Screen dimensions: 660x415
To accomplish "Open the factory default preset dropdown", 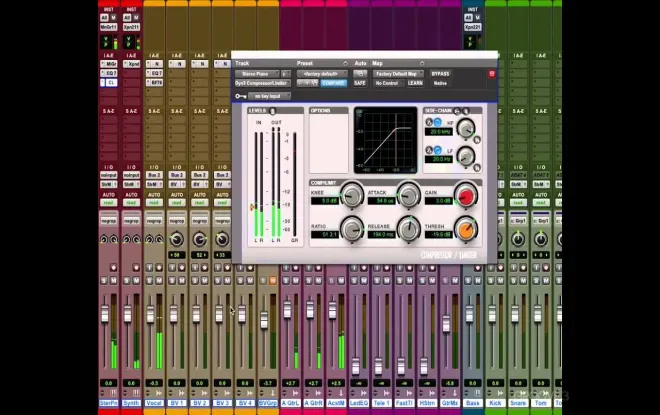I will point(322,74).
